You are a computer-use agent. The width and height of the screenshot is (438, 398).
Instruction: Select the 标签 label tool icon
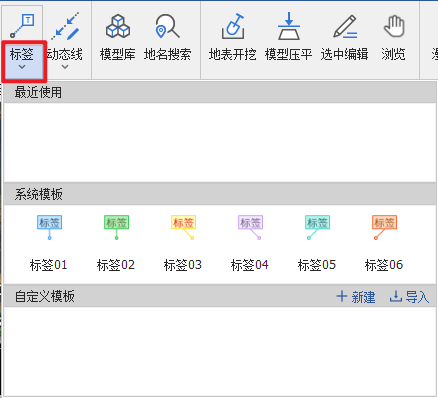coord(22,26)
